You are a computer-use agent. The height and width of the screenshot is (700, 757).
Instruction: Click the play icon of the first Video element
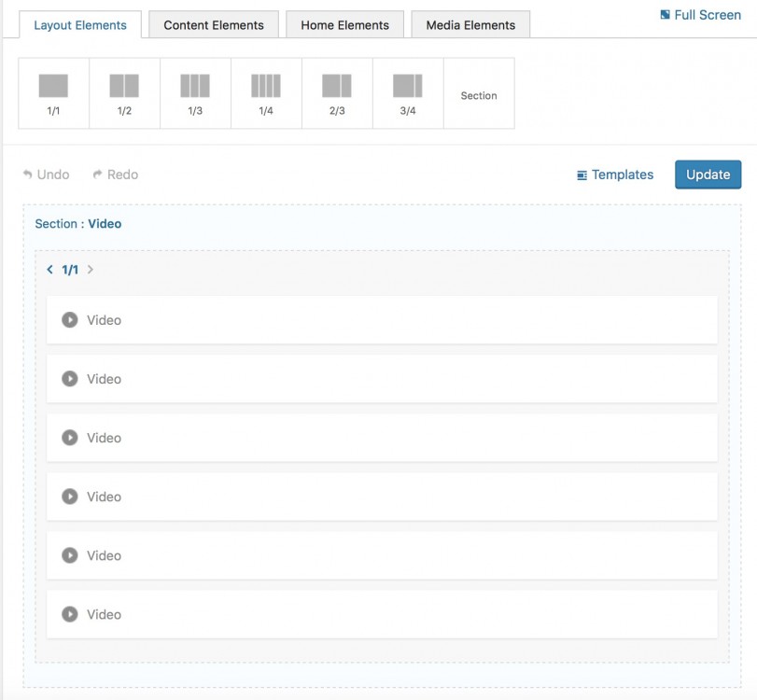click(70, 320)
